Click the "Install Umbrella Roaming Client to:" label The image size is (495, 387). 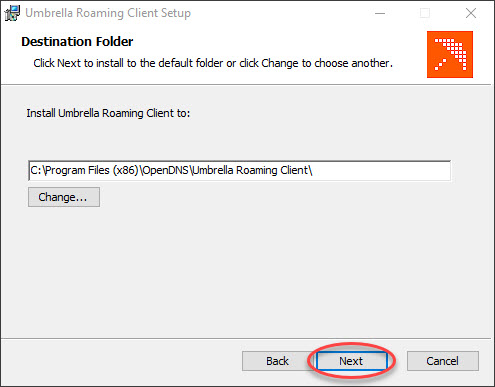coord(108,113)
